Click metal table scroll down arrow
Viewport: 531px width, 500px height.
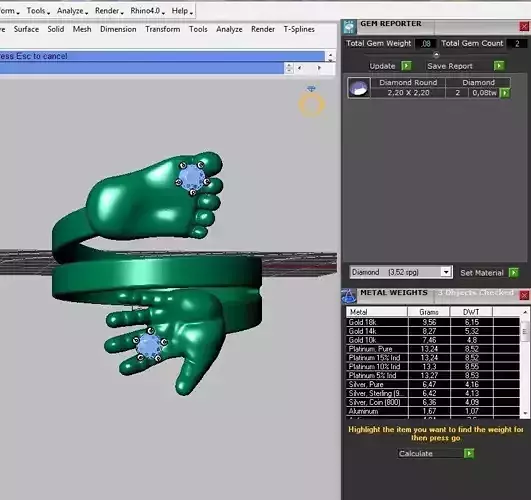coord(525,413)
